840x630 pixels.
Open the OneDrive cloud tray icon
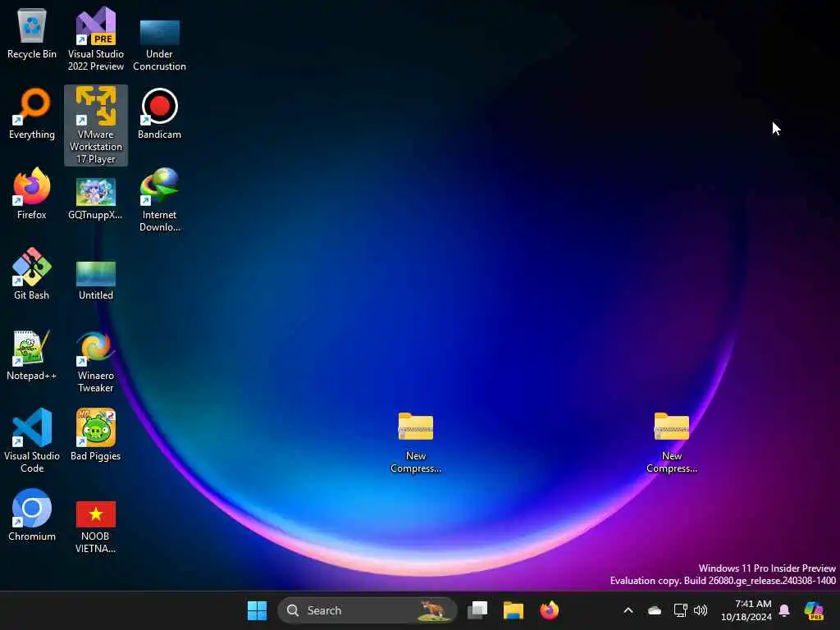pyautogui.click(x=655, y=610)
